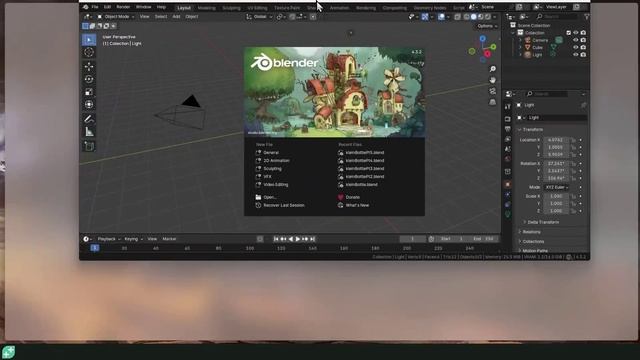Open the Output properties tab icon
Viewport: 640px width, 360px height.
click(x=508, y=129)
